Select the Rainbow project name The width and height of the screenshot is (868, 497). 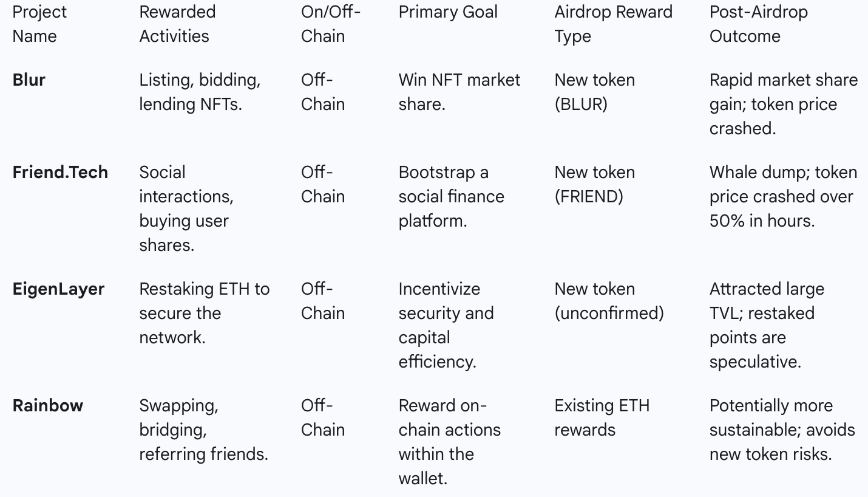47,406
